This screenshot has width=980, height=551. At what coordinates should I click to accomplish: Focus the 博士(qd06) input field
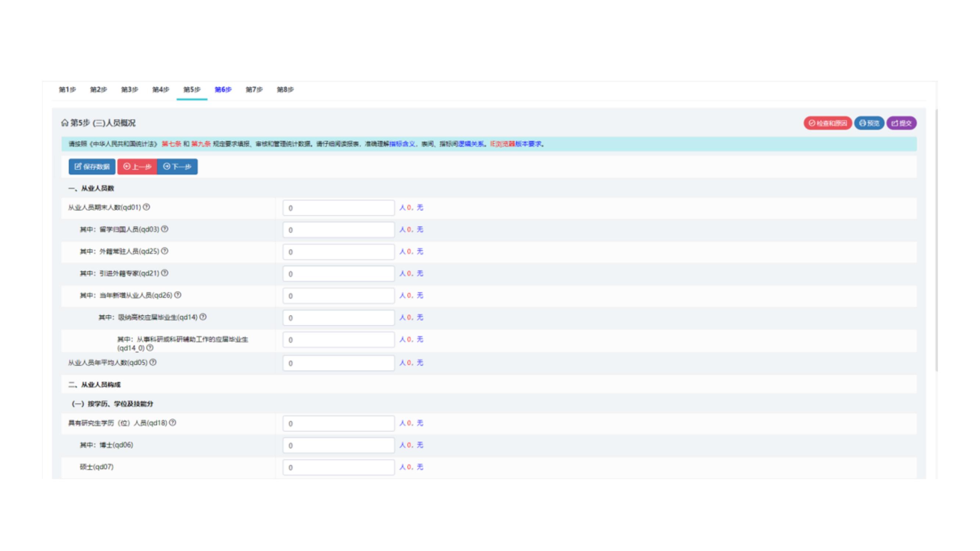pyautogui.click(x=338, y=445)
